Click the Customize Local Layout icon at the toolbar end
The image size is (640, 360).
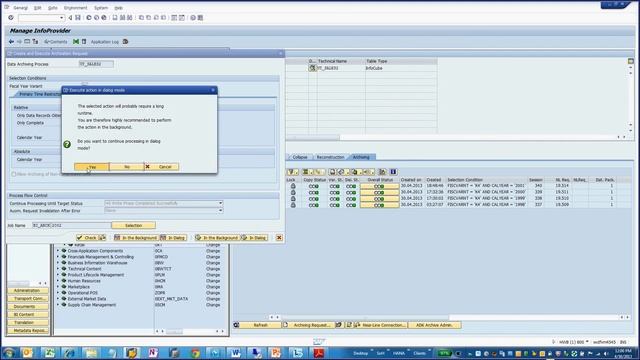tap(200, 18)
